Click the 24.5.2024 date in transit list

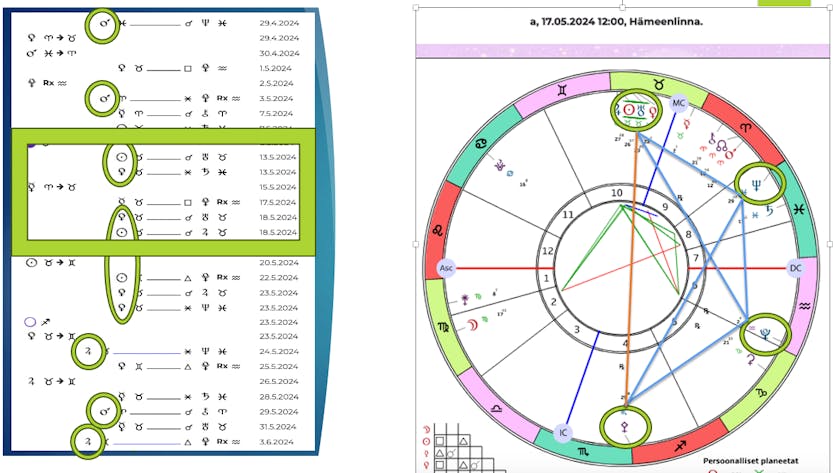(x=279, y=351)
